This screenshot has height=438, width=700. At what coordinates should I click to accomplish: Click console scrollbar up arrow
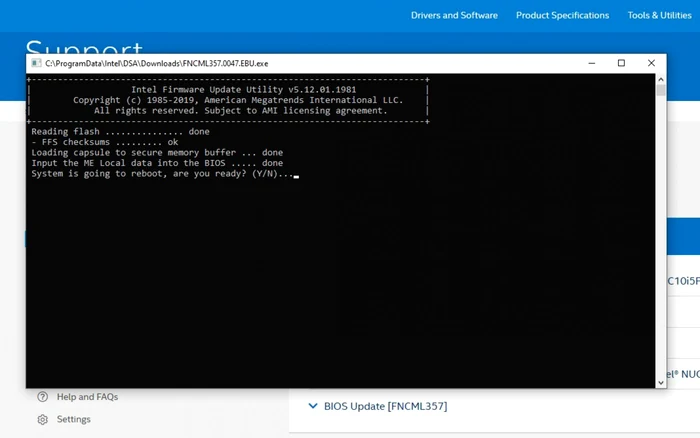coord(661,79)
